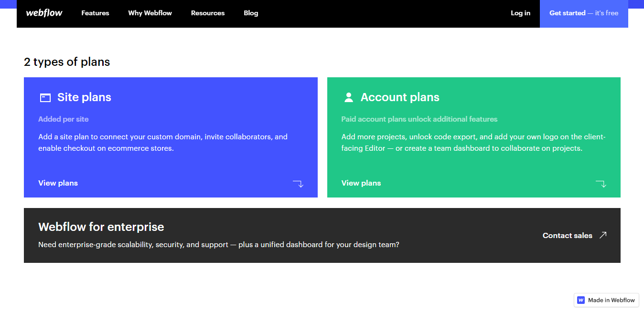
Task: Open the Features menu
Action: [x=95, y=13]
